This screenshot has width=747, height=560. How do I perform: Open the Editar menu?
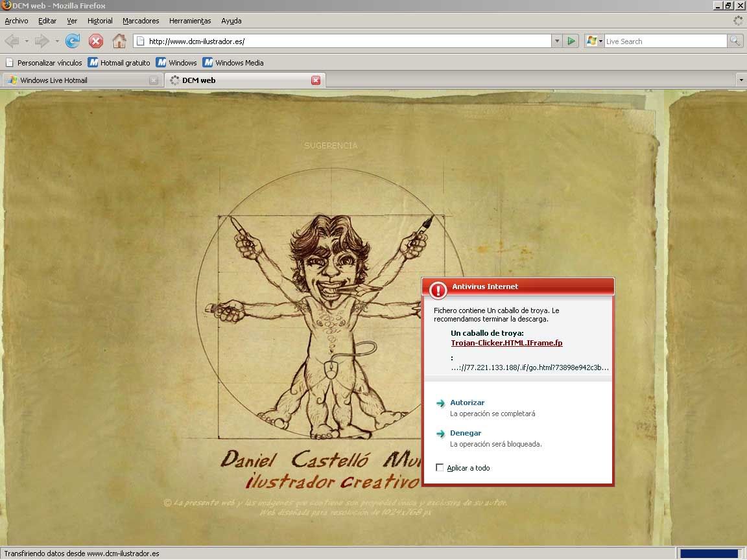pyautogui.click(x=47, y=21)
